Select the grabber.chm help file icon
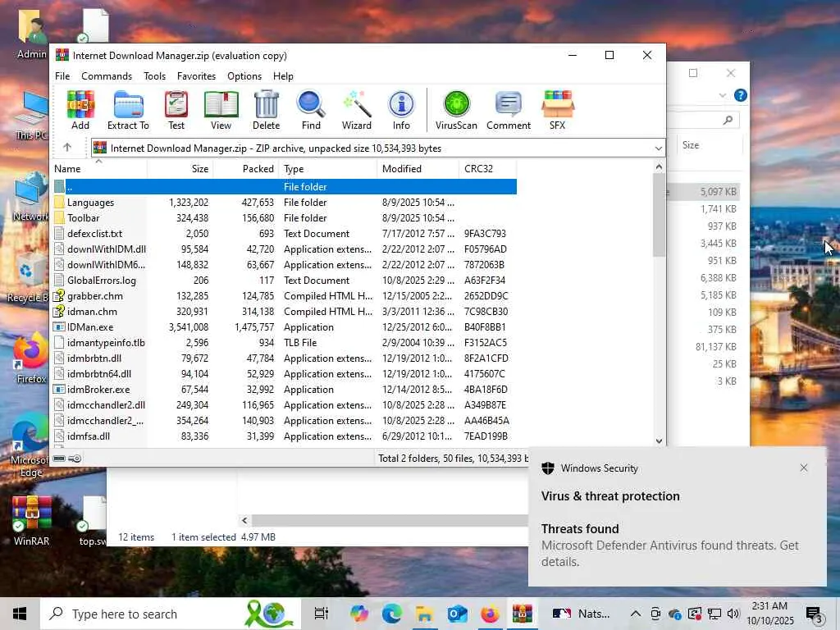This screenshot has height=630, width=840. pyautogui.click(x=59, y=295)
